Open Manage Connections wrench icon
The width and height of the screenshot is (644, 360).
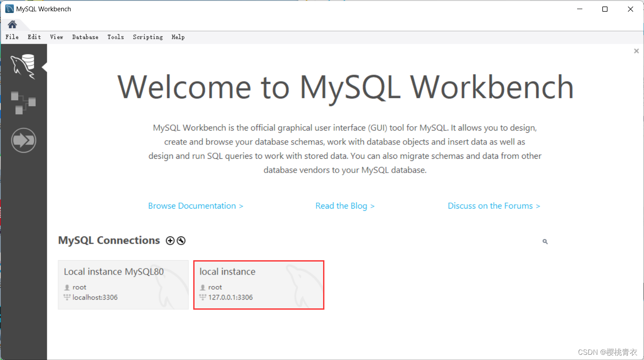(x=181, y=241)
